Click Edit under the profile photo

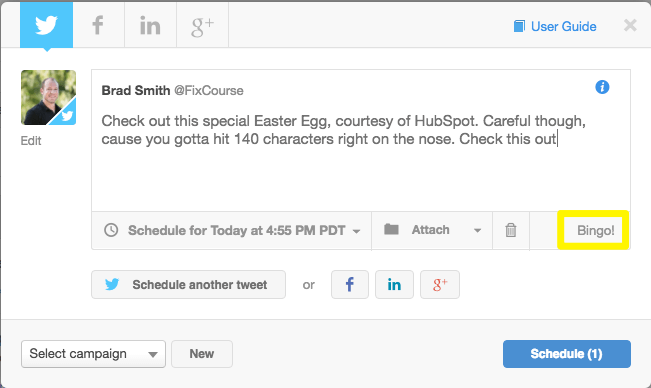31,141
